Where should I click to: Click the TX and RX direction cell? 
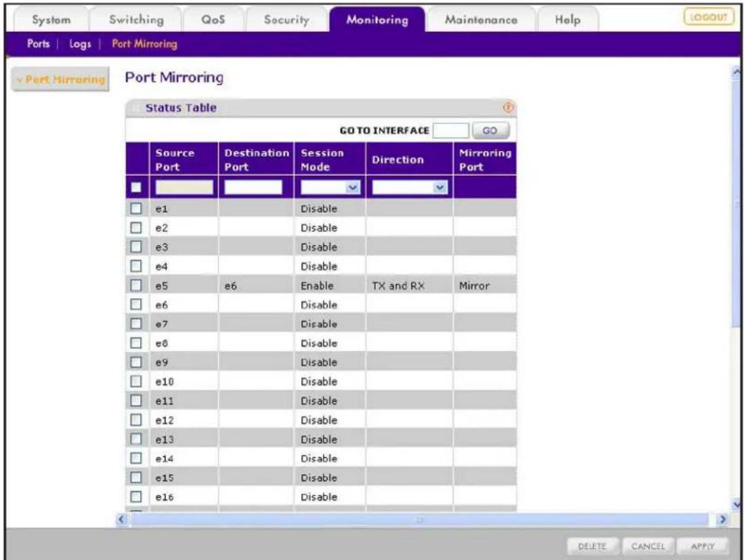(410, 285)
